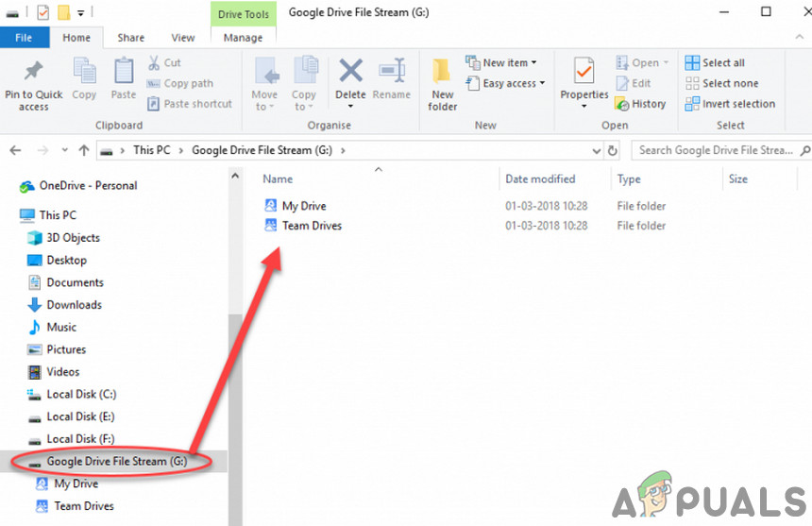The height and width of the screenshot is (526, 812).
Task: Click Paste shortcut in the ribbon
Action: point(190,104)
